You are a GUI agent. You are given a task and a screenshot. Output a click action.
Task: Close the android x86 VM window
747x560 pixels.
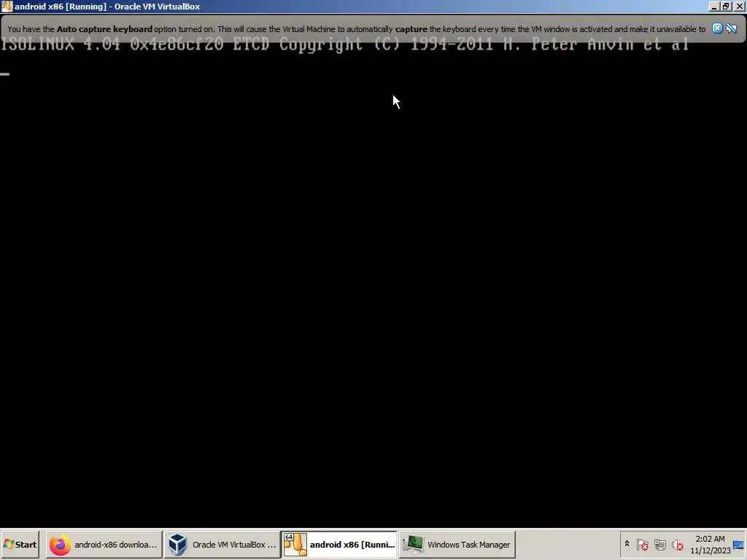coord(739,6)
